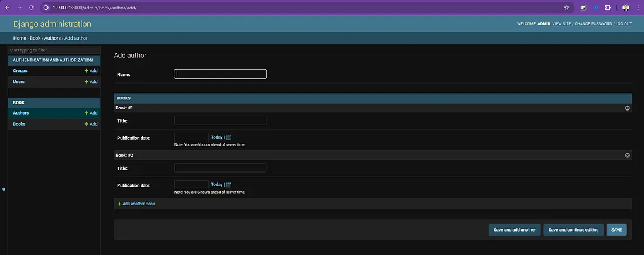The width and height of the screenshot is (644, 255).
Task: Open Groups in the sidebar
Action: click(20, 71)
